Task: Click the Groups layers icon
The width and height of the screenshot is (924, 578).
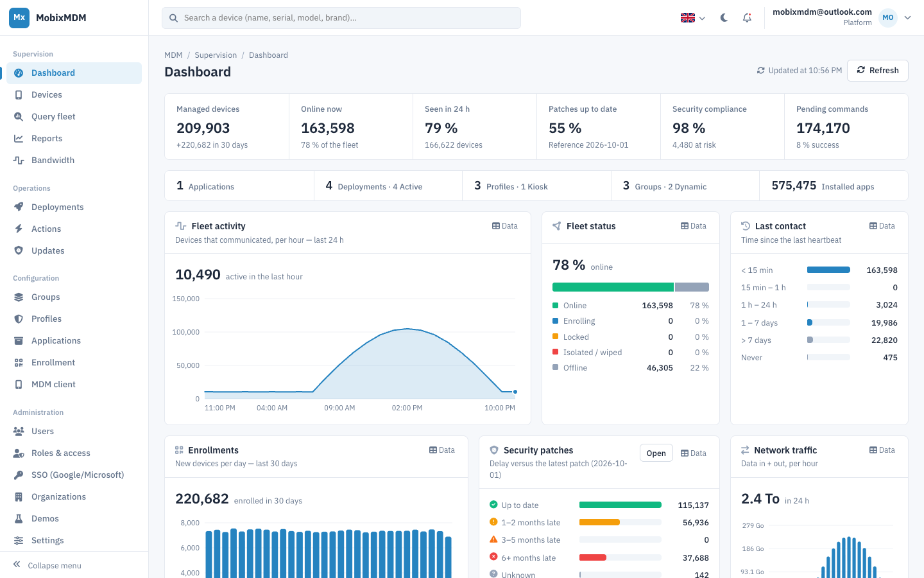Action: tap(19, 297)
